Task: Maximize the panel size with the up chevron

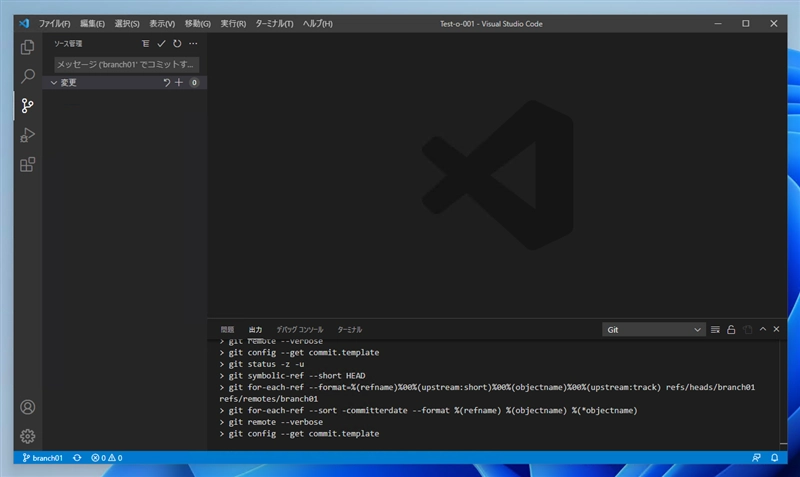Action: pos(763,329)
